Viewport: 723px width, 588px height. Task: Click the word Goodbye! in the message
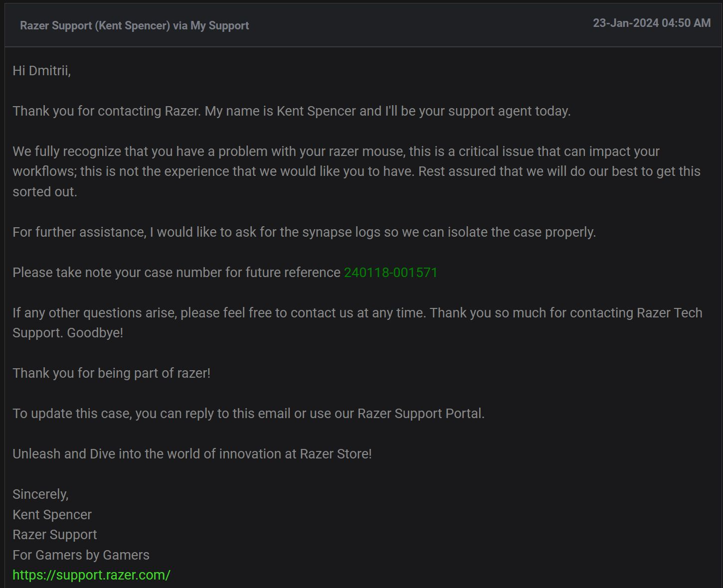[x=95, y=333]
